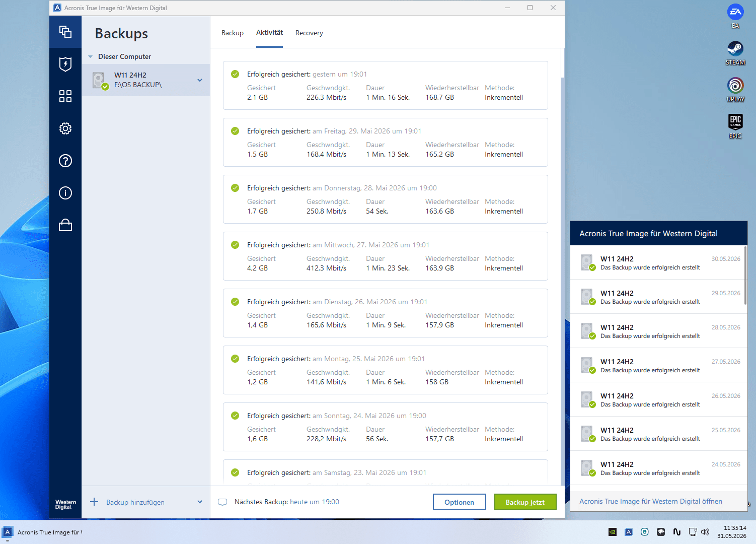Switch to the Recovery tab

309,33
